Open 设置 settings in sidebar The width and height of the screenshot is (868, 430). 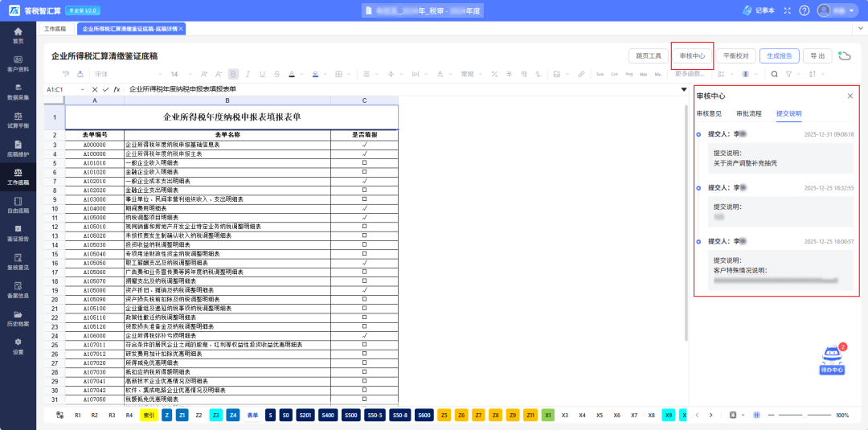click(x=18, y=346)
